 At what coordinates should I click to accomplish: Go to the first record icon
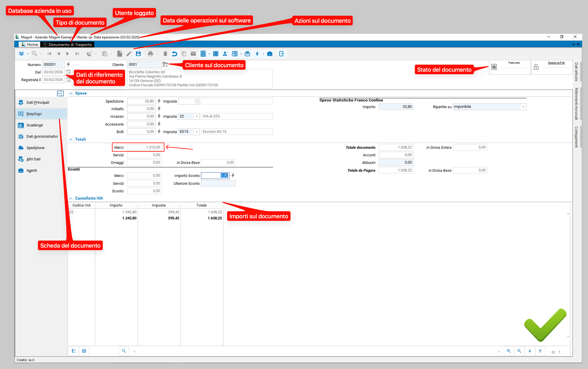49,54
